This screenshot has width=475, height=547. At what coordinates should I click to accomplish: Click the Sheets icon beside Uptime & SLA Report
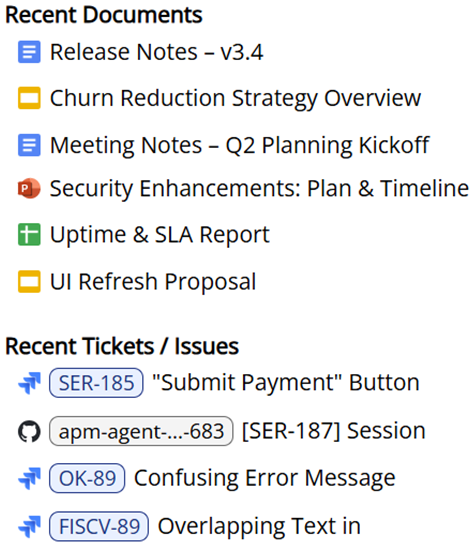click(29, 234)
